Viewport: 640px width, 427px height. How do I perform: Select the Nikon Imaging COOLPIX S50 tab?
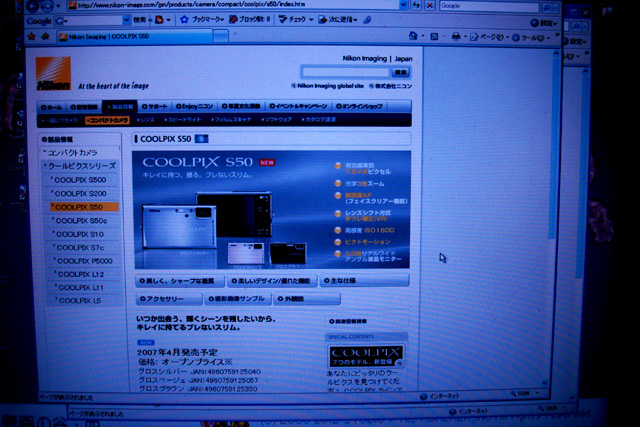pyautogui.click(x=135, y=36)
